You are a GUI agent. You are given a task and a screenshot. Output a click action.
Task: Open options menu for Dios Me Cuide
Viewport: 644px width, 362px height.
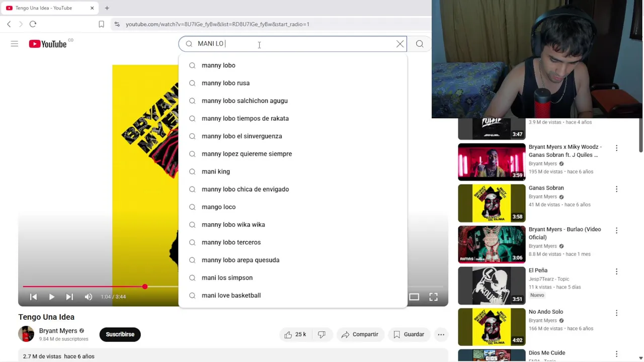616,354
